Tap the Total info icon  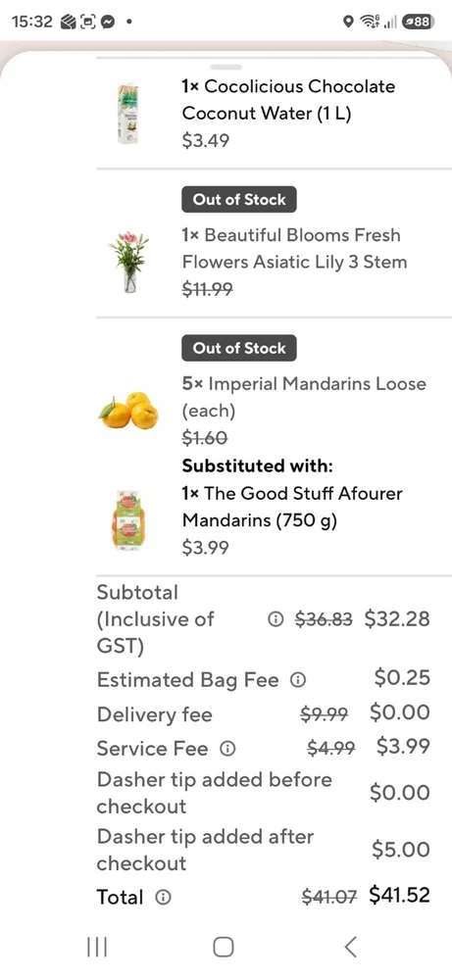[163, 898]
